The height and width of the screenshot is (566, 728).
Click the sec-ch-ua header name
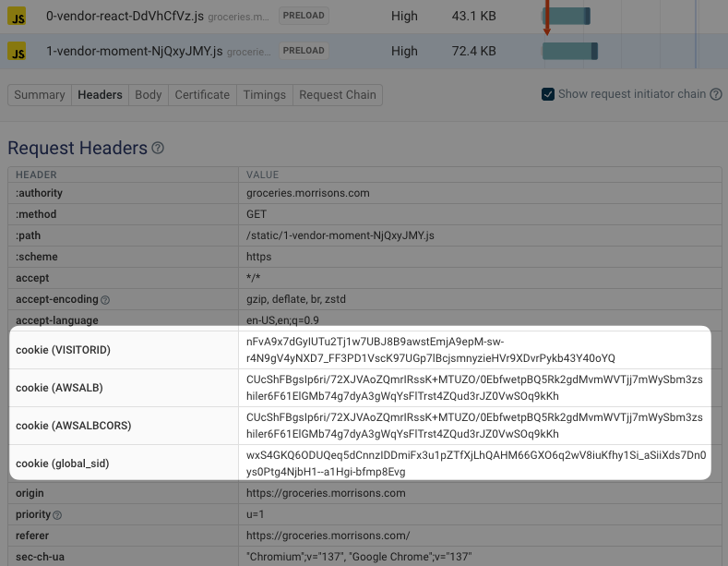(x=40, y=557)
